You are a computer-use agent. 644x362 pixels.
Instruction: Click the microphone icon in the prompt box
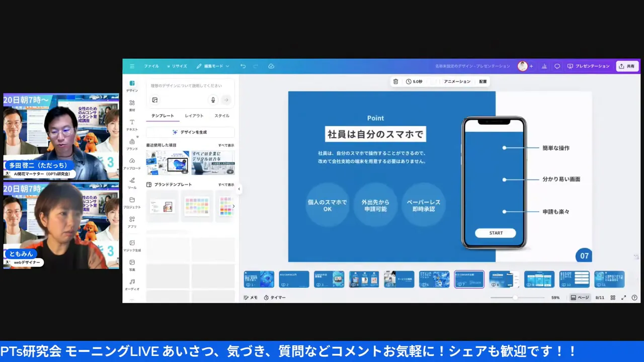(x=213, y=100)
